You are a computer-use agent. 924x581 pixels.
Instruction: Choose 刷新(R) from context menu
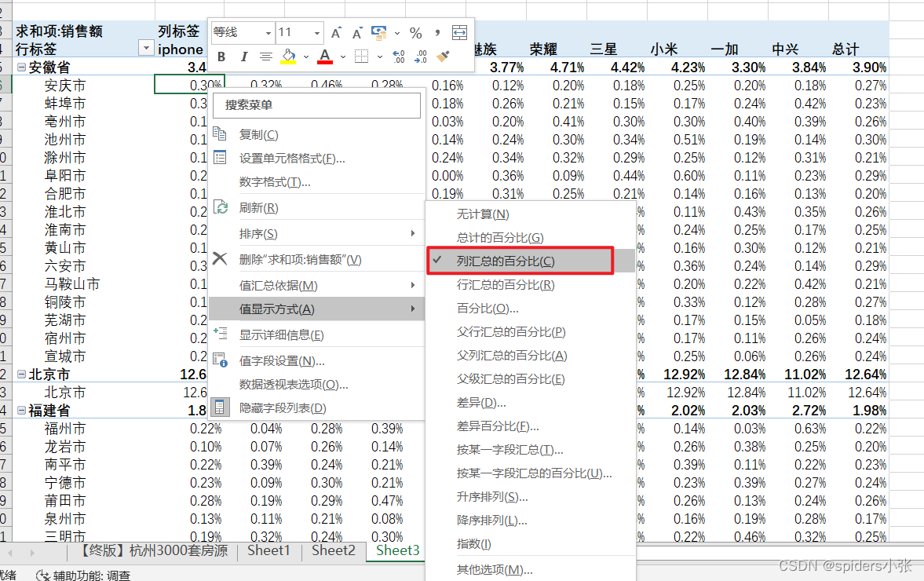click(x=258, y=207)
